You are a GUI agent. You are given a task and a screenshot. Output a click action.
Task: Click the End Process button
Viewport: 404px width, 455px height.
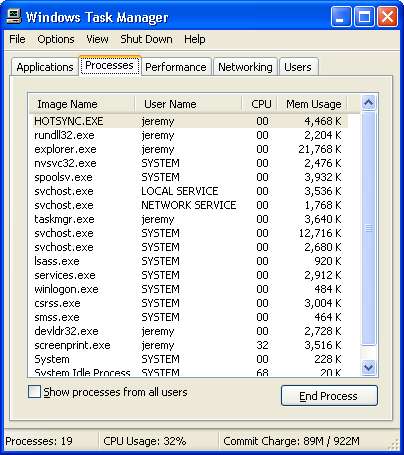[x=329, y=396]
